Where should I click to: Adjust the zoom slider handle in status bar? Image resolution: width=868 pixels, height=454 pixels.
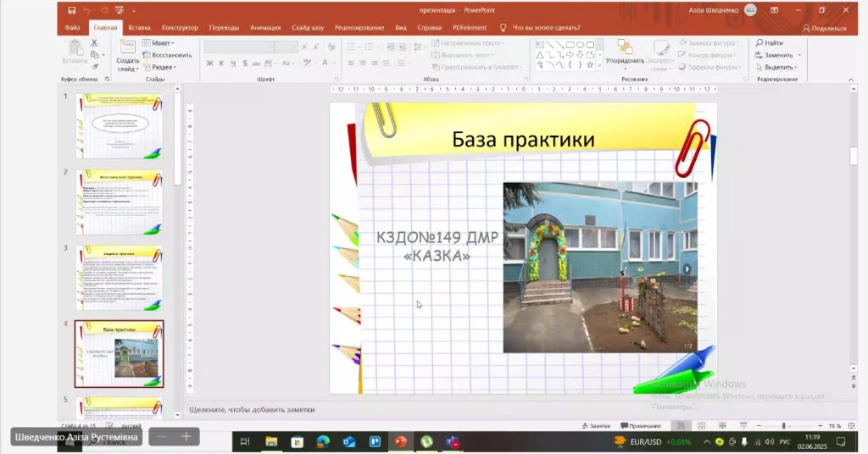click(x=783, y=426)
